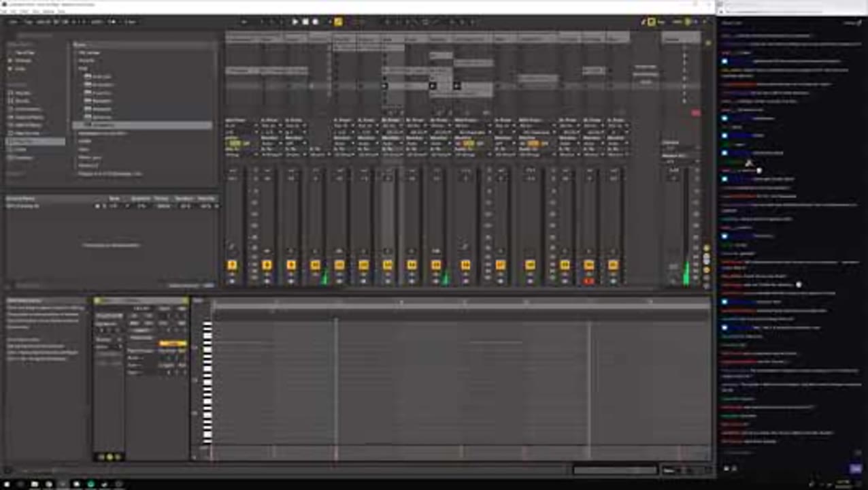This screenshot has height=490, width=868.
Task: Open the Help menu
Action: (x=63, y=12)
